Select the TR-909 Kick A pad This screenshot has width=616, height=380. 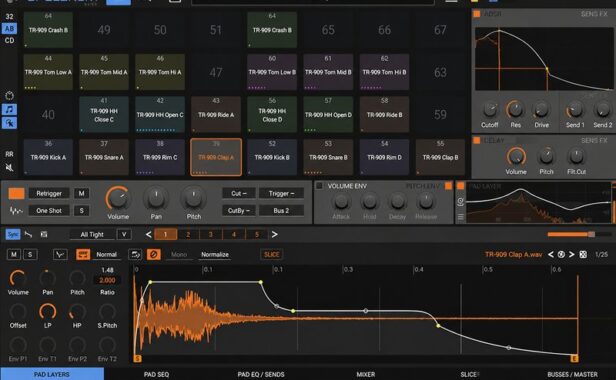pos(48,157)
